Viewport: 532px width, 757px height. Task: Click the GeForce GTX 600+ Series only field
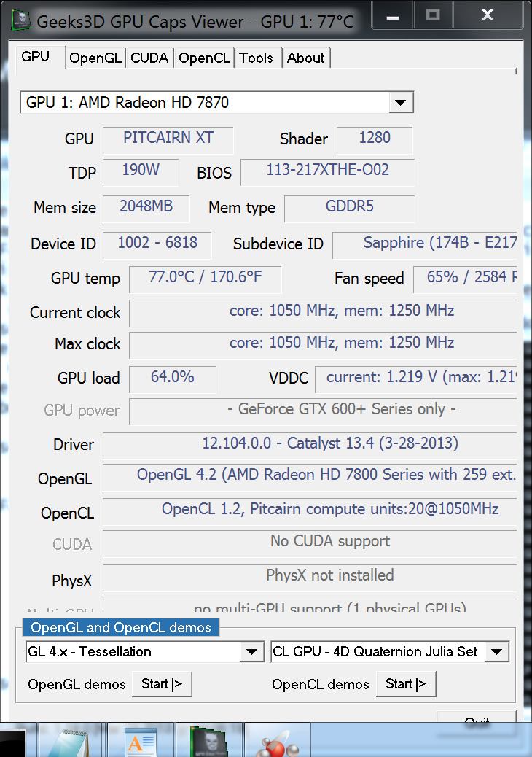coord(323,411)
